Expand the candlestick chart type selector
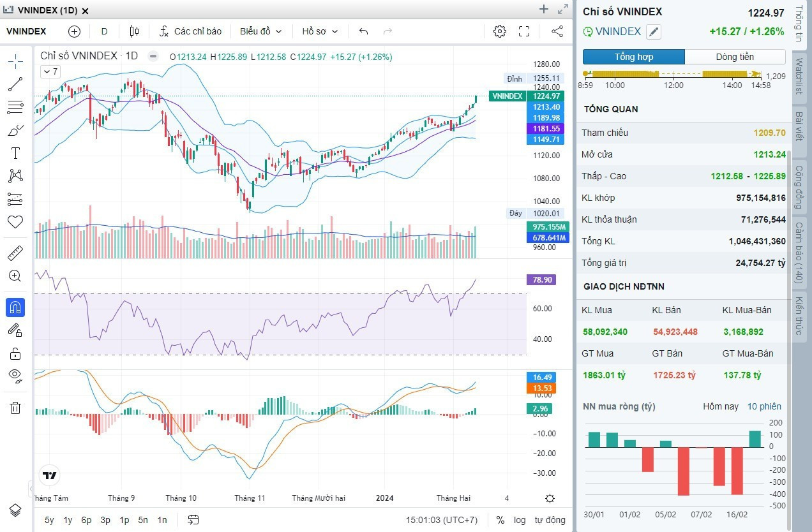This screenshot has width=812, height=532. pyautogui.click(x=134, y=31)
